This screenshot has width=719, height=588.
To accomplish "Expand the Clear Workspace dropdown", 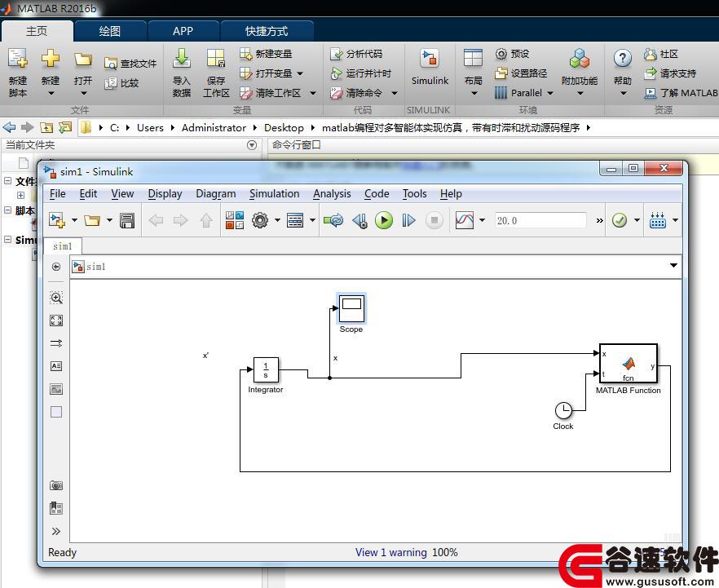I will tap(313, 93).
